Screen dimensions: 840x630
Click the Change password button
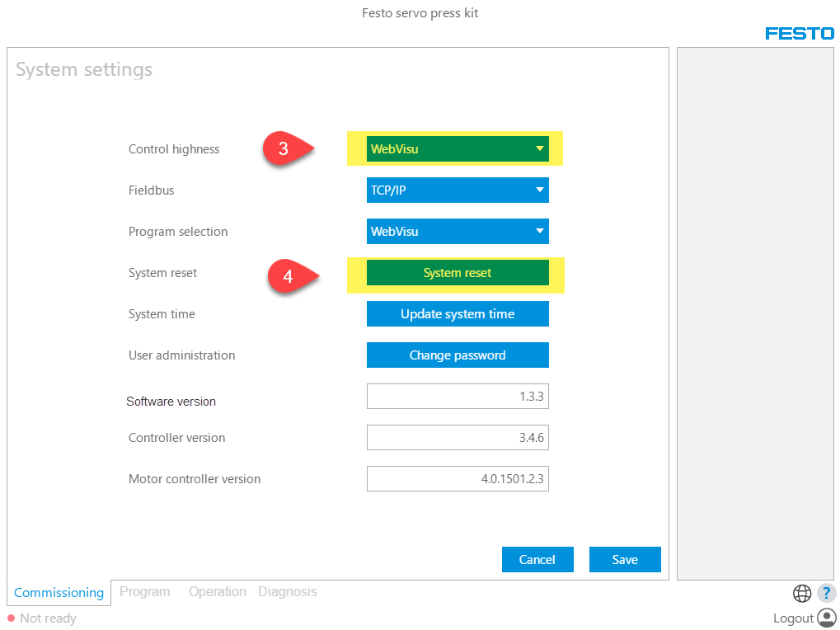[458, 355]
